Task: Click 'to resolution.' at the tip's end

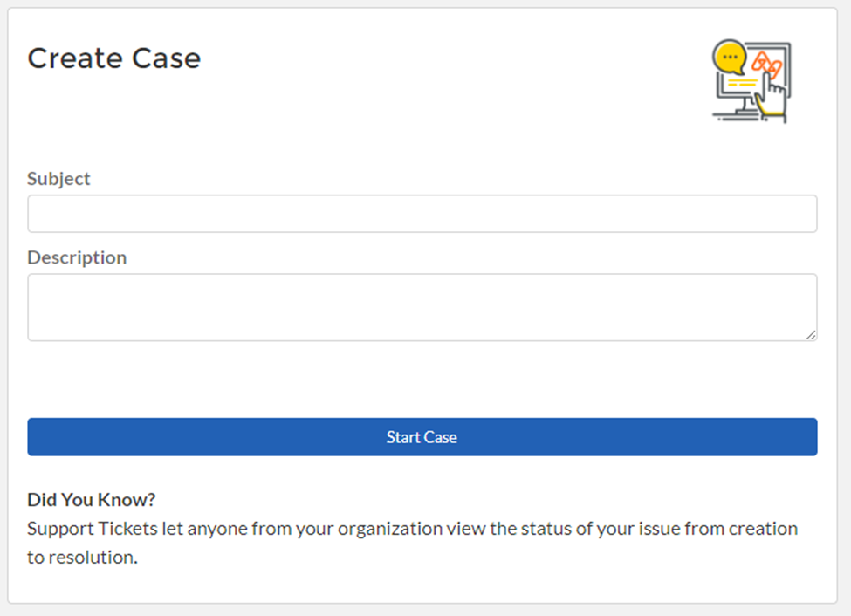Action: pyautogui.click(x=82, y=558)
